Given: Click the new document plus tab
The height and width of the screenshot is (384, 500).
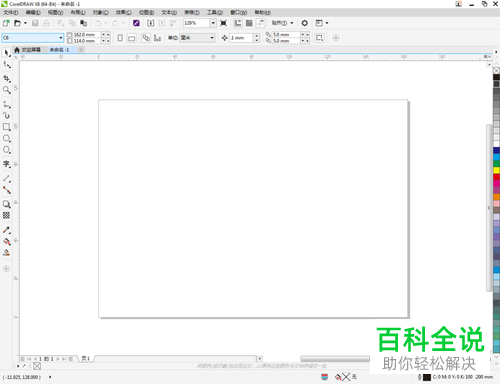Looking at the screenshot, I should (81, 50).
